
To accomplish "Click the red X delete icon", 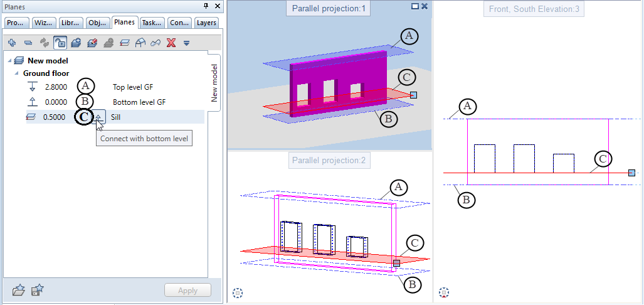I will coord(171,43).
